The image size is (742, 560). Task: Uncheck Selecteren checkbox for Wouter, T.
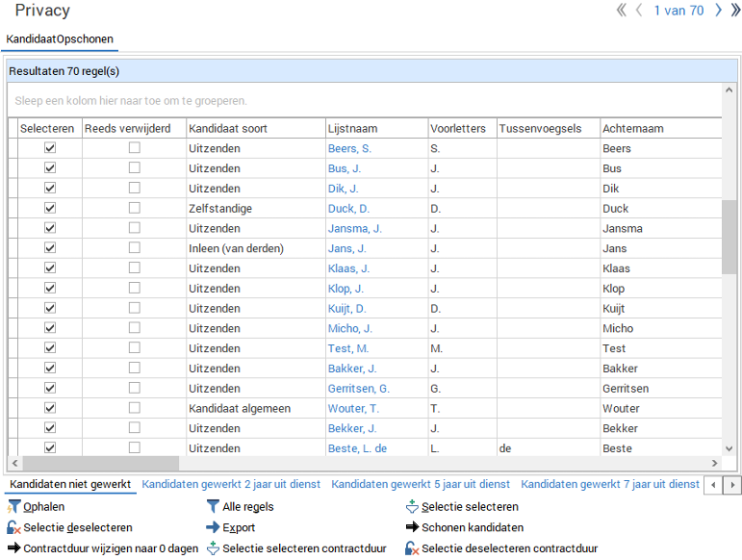point(50,409)
